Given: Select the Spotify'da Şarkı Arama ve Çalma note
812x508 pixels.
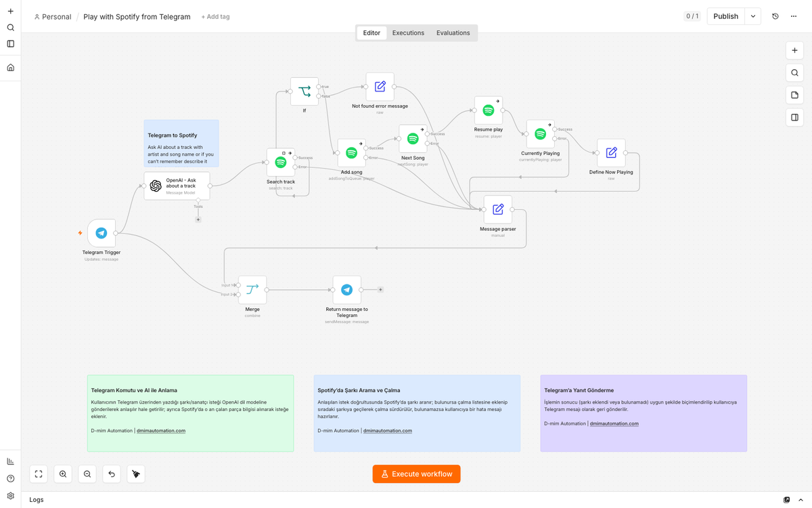Looking at the screenshot, I should (x=417, y=413).
